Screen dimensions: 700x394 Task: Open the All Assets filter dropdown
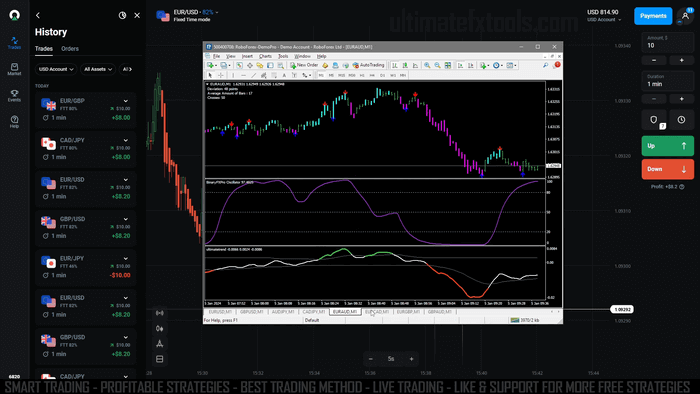[x=98, y=69]
